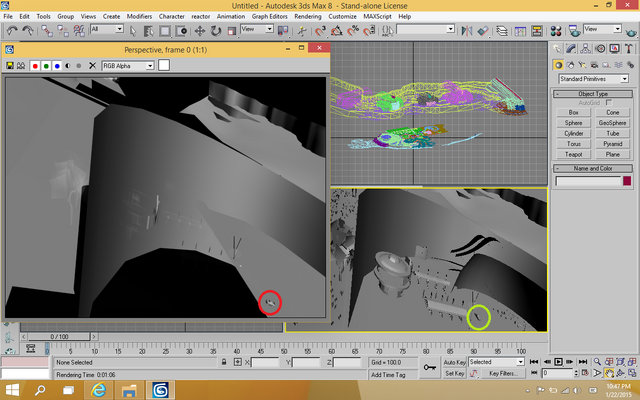Toggle the Spinner Snap magnet
This screenshot has height=400, width=640.
tap(369, 31)
